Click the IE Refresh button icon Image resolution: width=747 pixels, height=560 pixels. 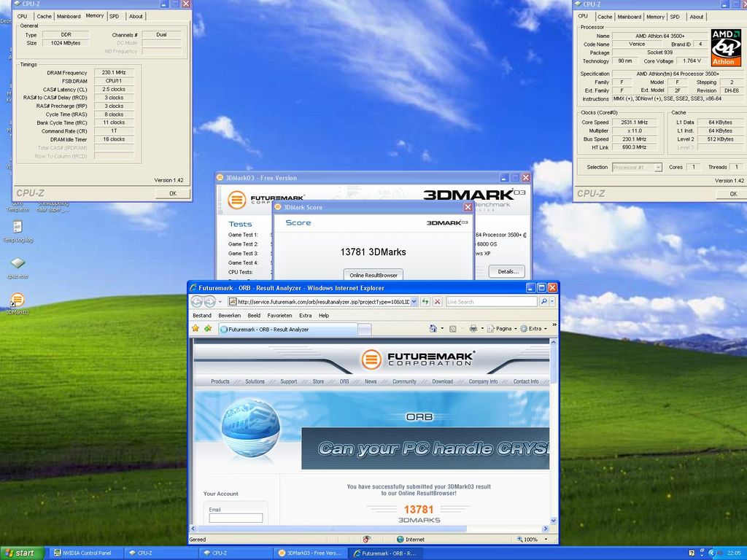point(425,301)
